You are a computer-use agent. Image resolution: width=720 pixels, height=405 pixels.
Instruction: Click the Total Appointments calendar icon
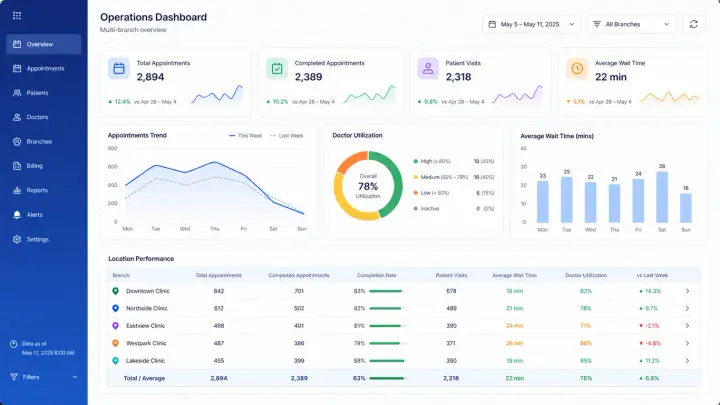coord(119,68)
